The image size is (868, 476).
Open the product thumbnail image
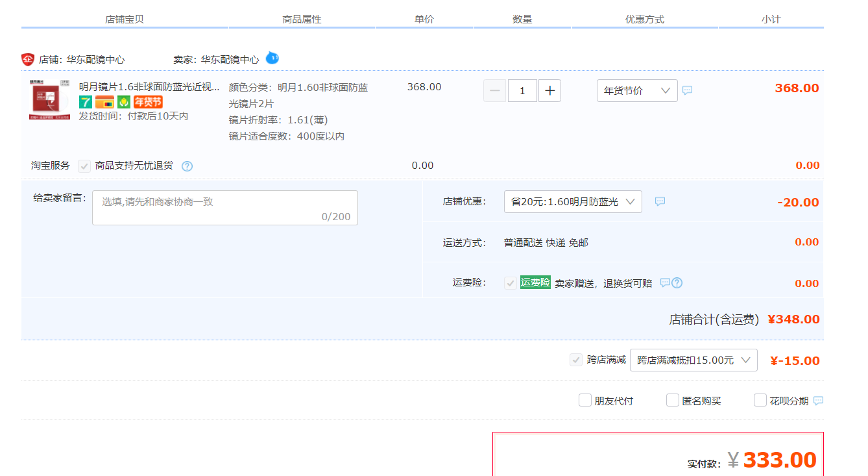click(x=49, y=99)
